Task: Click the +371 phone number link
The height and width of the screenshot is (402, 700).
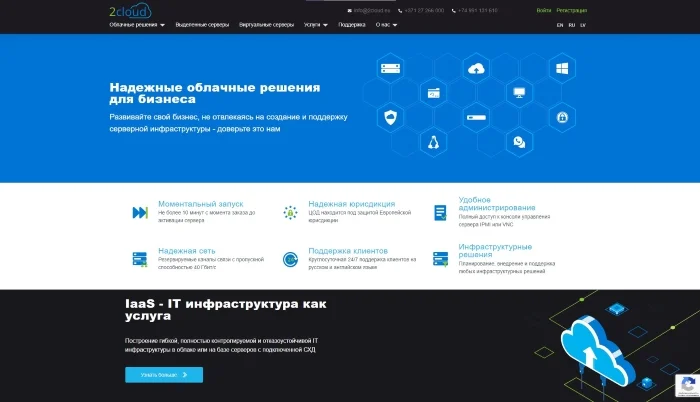Action: pos(421,10)
